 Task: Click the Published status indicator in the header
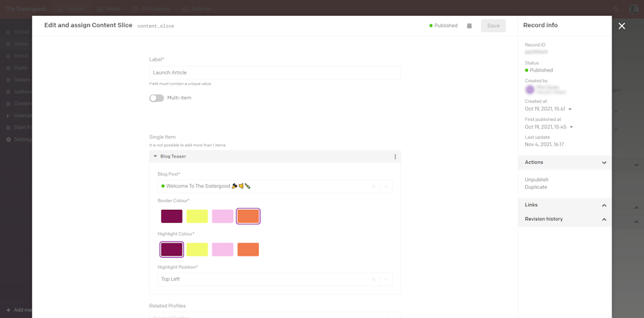[443, 26]
